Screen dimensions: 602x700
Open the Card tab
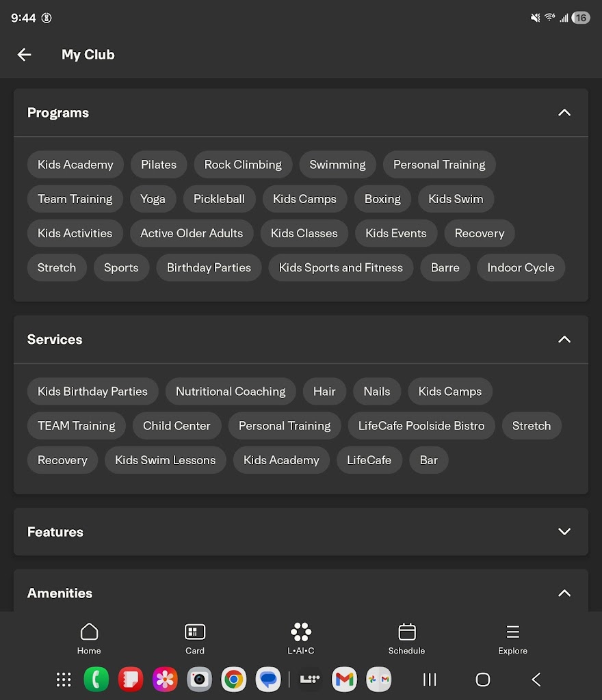click(195, 638)
